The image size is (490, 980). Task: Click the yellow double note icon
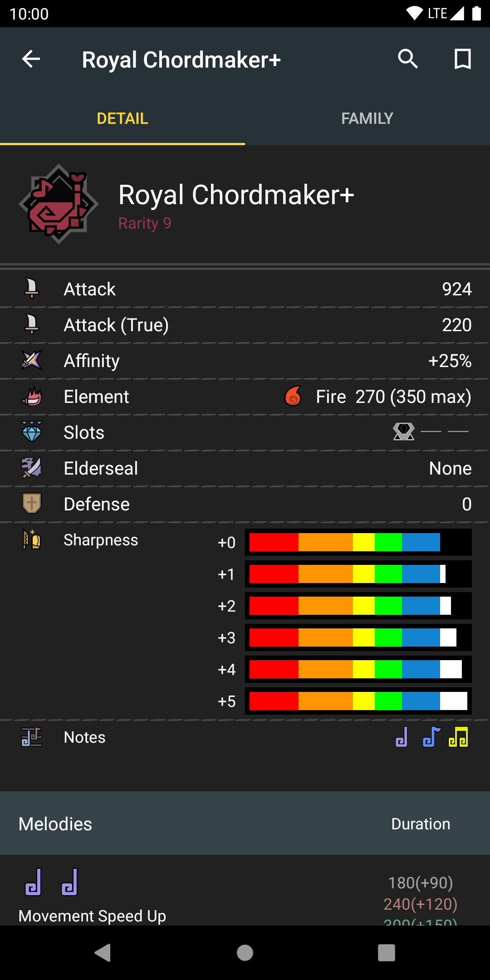[458, 737]
